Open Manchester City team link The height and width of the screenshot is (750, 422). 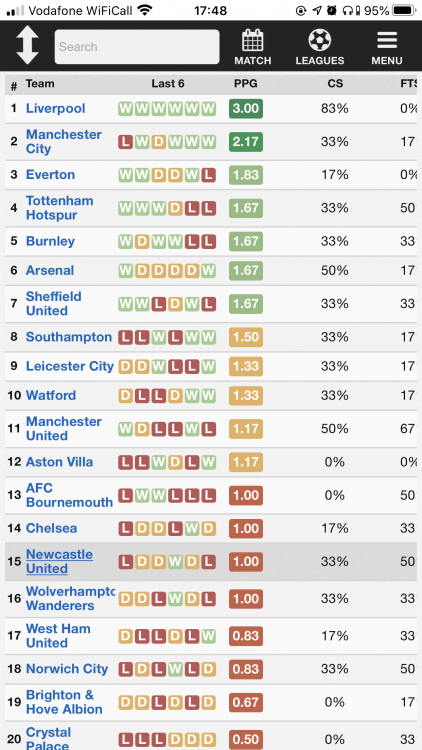(64, 142)
